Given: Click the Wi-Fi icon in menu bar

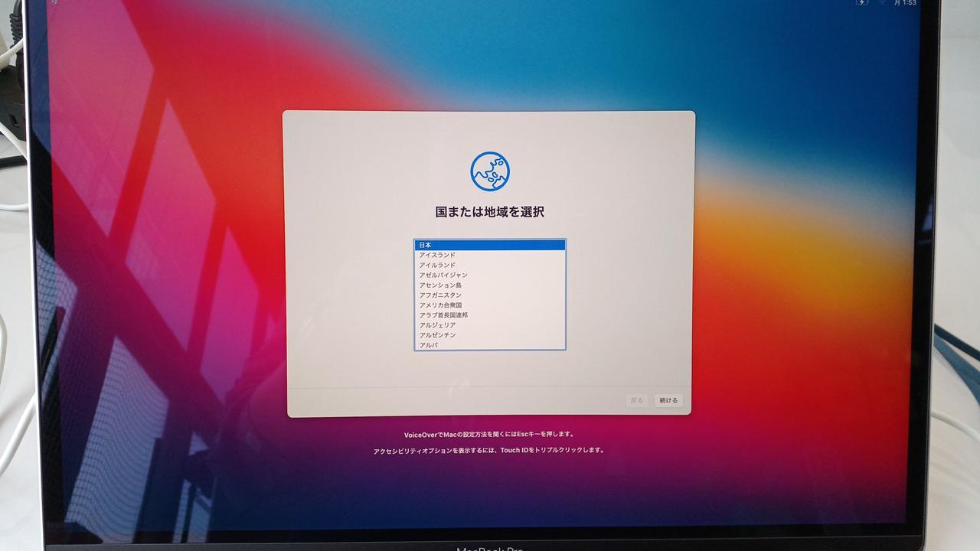Looking at the screenshot, I should 881,3.
